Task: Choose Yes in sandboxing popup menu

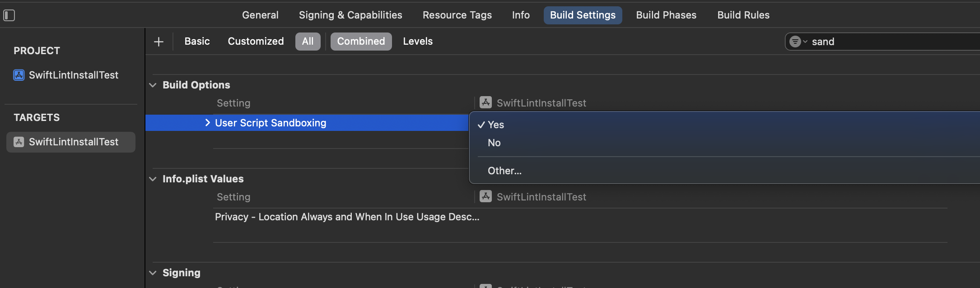Action: pos(496,125)
